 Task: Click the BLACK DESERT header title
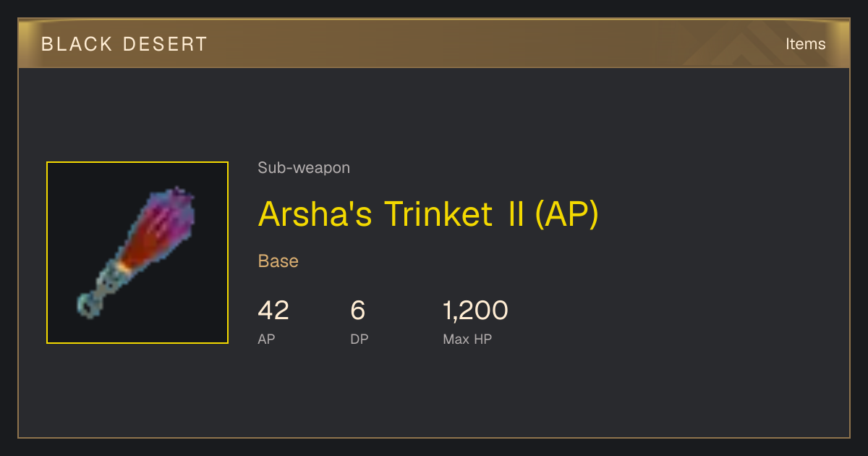point(124,44)
